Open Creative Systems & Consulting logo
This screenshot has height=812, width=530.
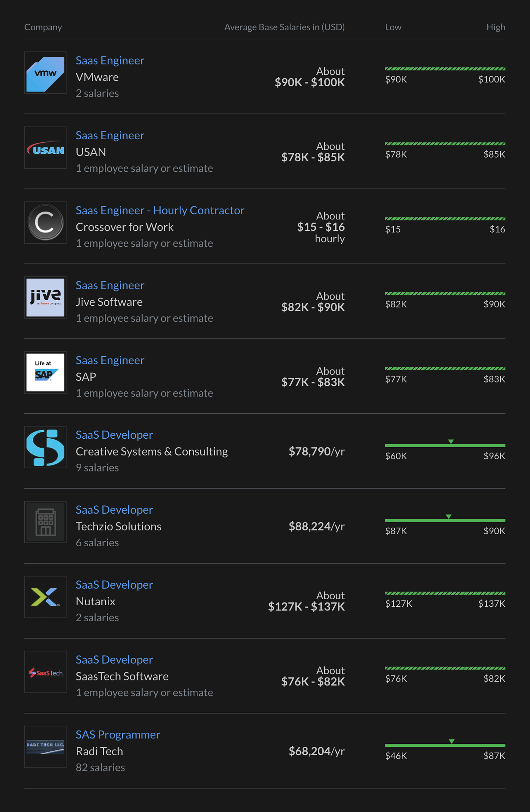click(45, 447)
